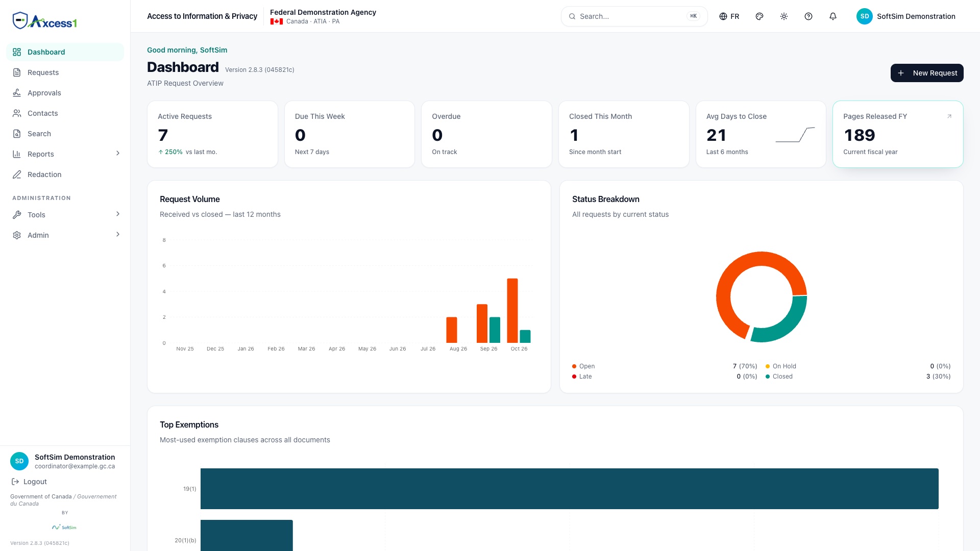Image resolution: width=980 pixels, height=551 pixels.
Task: Open Contacts in sidebar
Action: click(x=65, y=113)
